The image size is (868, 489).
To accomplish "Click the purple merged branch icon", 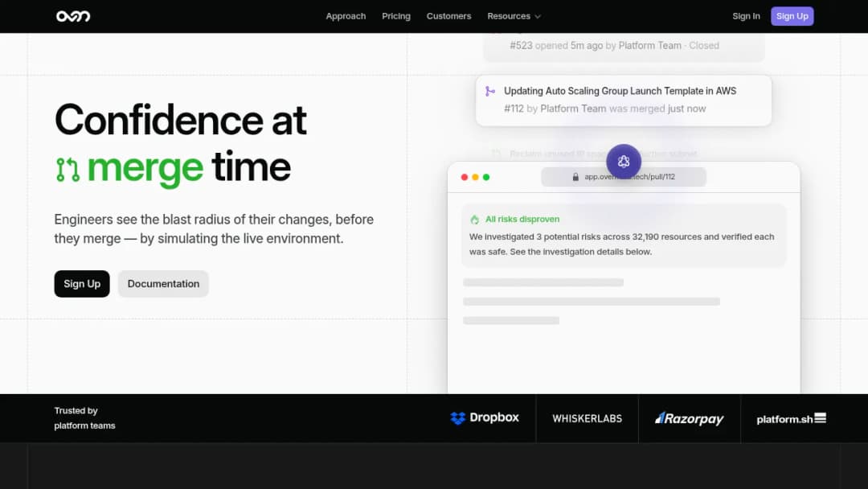I will point(490,92).
